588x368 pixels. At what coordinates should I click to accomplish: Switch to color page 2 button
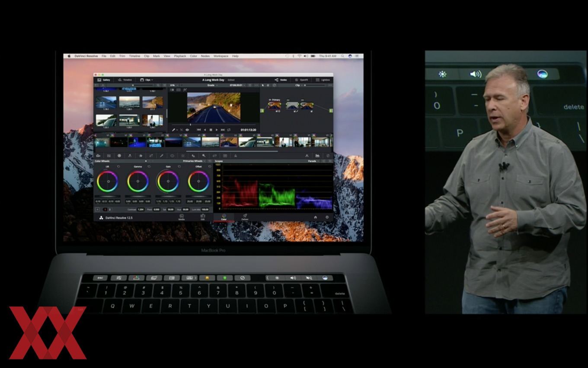pyautogui.click(x=109, y=209)
